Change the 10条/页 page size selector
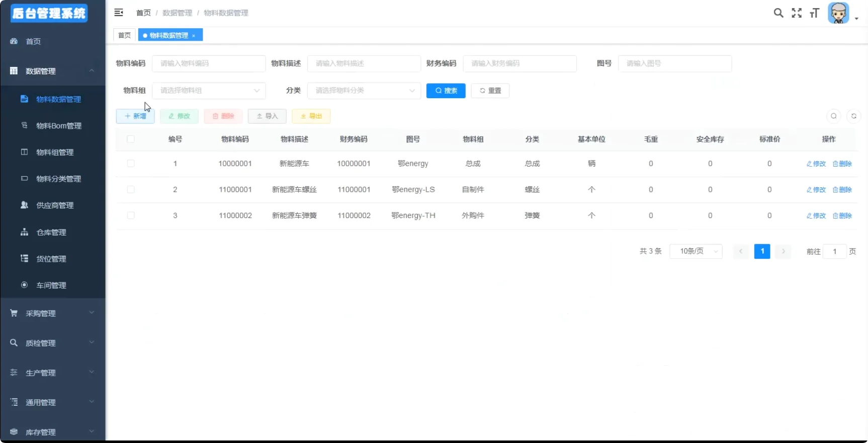This screenshot has width=868, height=443. (x=696, y=251)
